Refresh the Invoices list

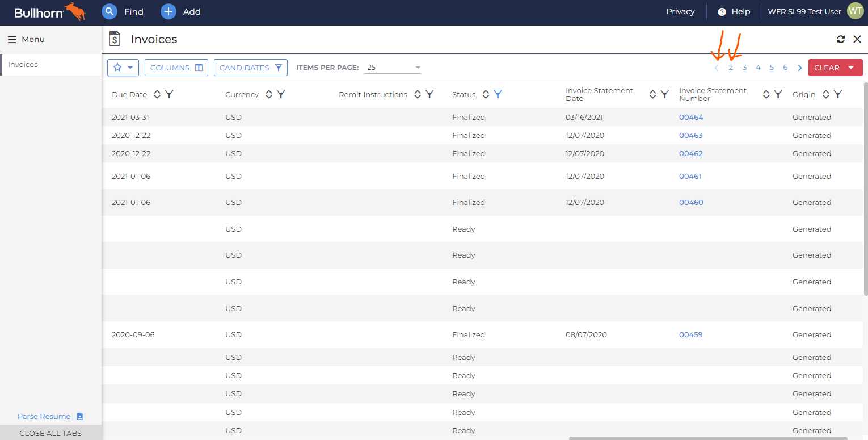coord(841,39)
